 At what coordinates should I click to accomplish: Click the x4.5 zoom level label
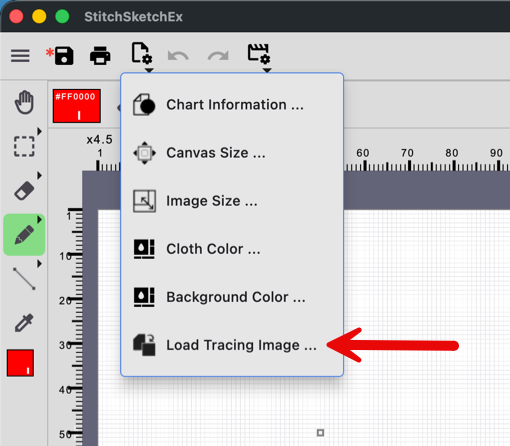point(99,140)
